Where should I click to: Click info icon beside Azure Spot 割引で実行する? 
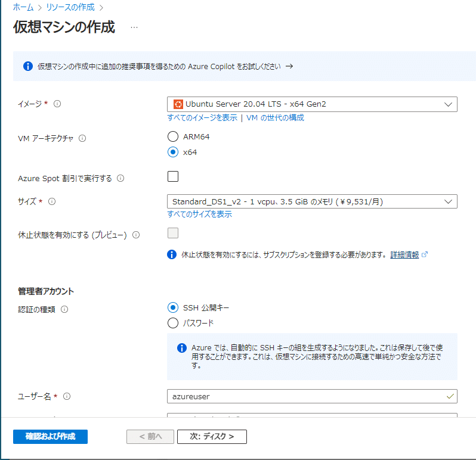[x=120, y=178]
